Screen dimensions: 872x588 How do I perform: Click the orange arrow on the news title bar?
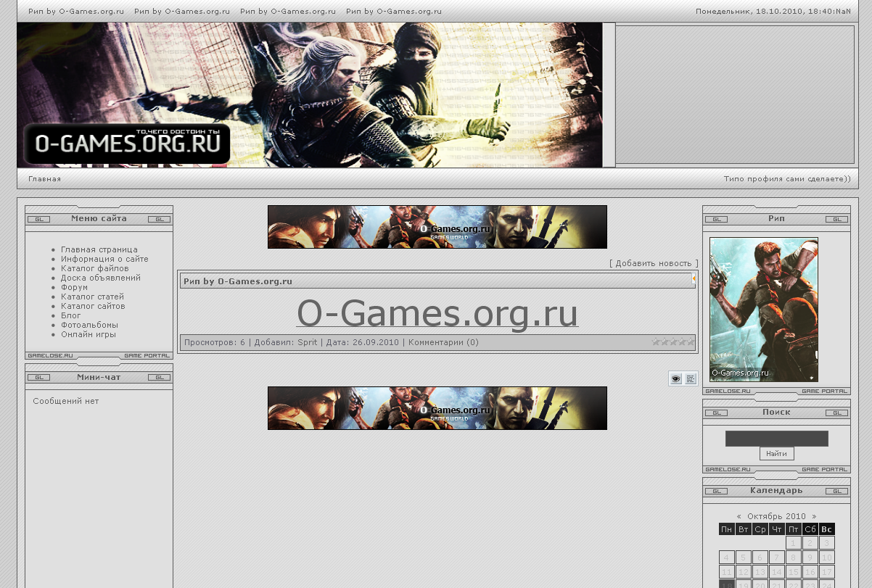pos(694,278)
